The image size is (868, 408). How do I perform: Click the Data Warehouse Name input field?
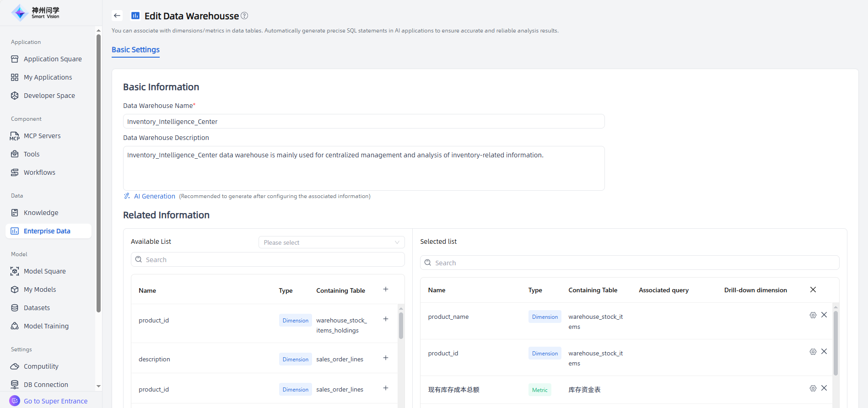pyautogui.click(x=363, y=122)
